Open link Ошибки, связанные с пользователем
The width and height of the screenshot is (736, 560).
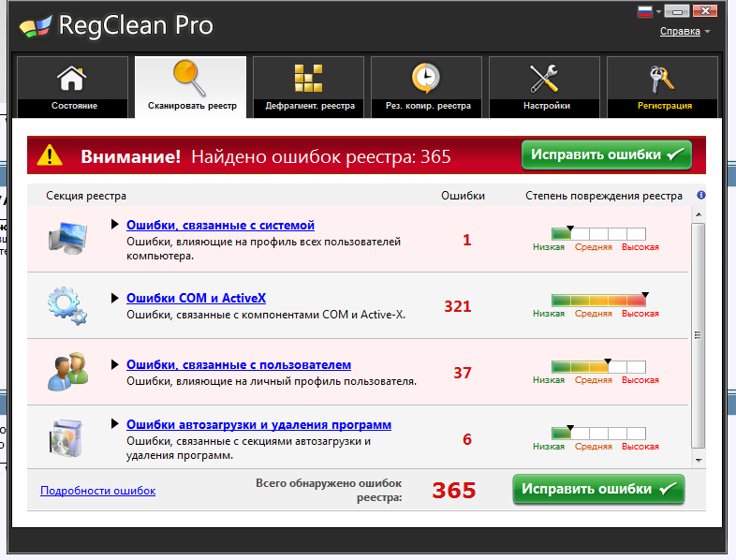pos(239,364)
